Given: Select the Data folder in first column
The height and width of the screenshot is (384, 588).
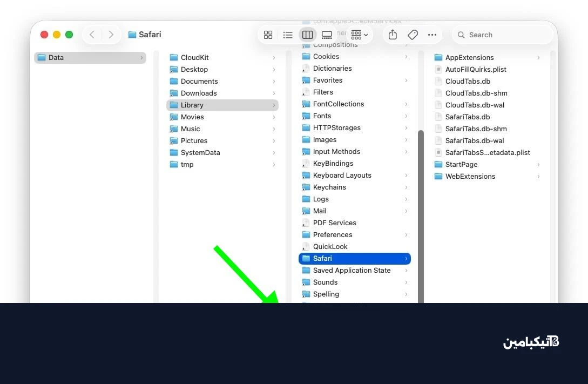Looking at the screenshot, I should (x=56, y=58).
